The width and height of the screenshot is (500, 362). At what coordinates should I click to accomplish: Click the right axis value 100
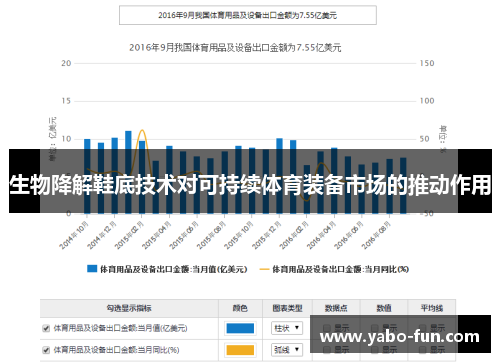pyautogui.click(x=427, y=101)
